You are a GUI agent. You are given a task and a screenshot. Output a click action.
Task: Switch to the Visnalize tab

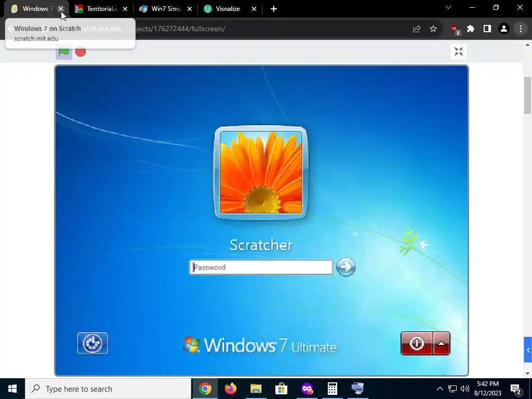pyautogui.click(x=228, y=9)
